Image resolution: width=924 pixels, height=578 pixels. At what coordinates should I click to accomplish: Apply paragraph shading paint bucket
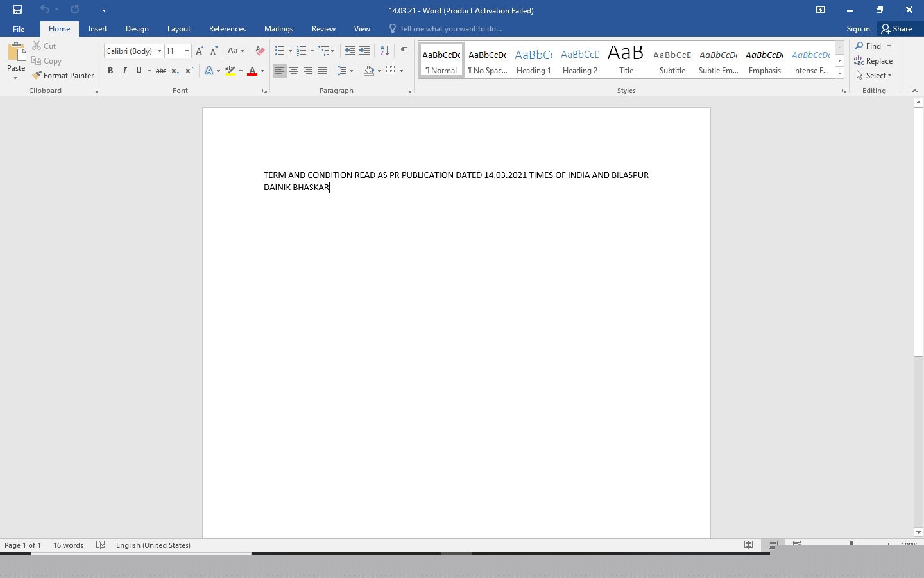(x=369, y=71)
